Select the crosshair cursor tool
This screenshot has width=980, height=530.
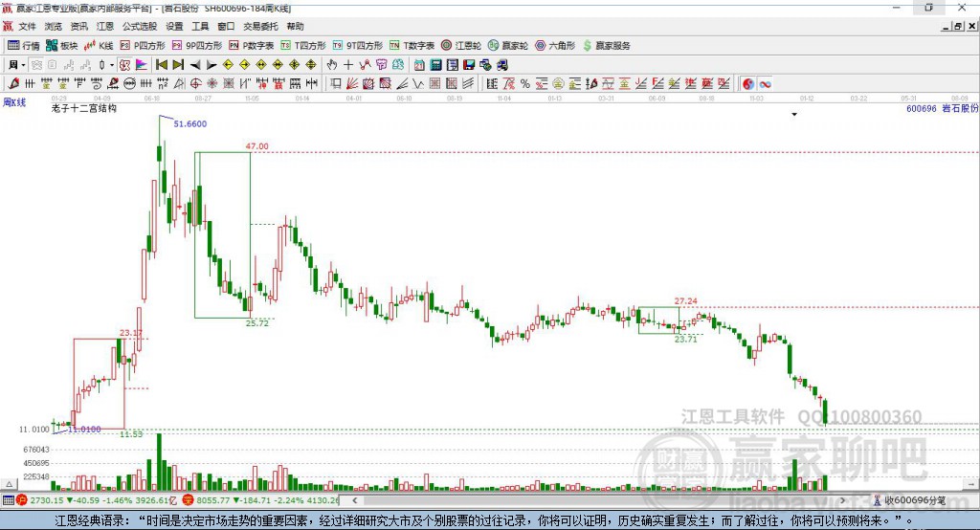click(x=348, y=65)
